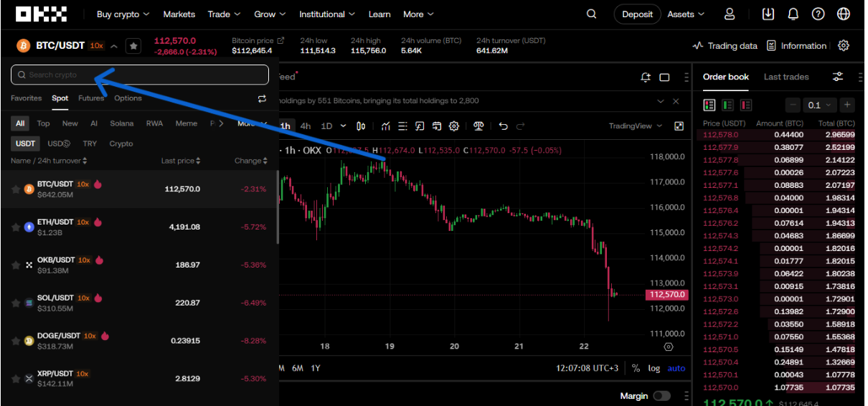Click the Search crypto input field
Image resolution: width=868 pixels, height=406 pixels.
point(140,75)
